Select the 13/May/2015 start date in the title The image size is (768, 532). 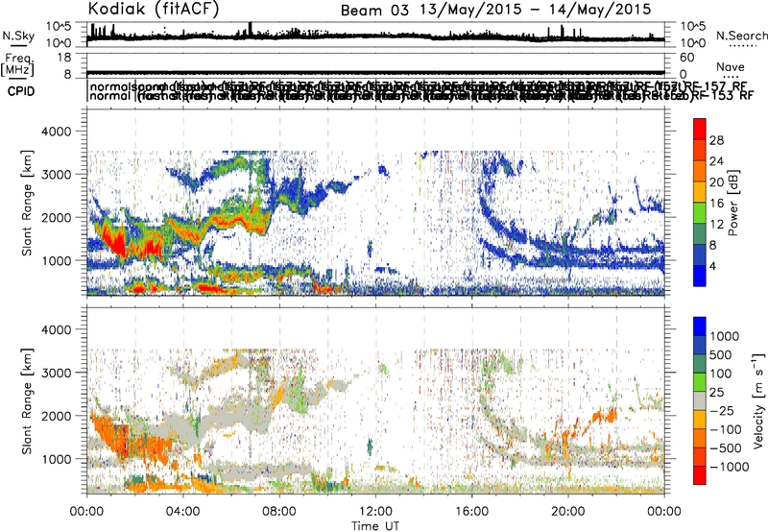pyautogui.click(x=470, y=10)
